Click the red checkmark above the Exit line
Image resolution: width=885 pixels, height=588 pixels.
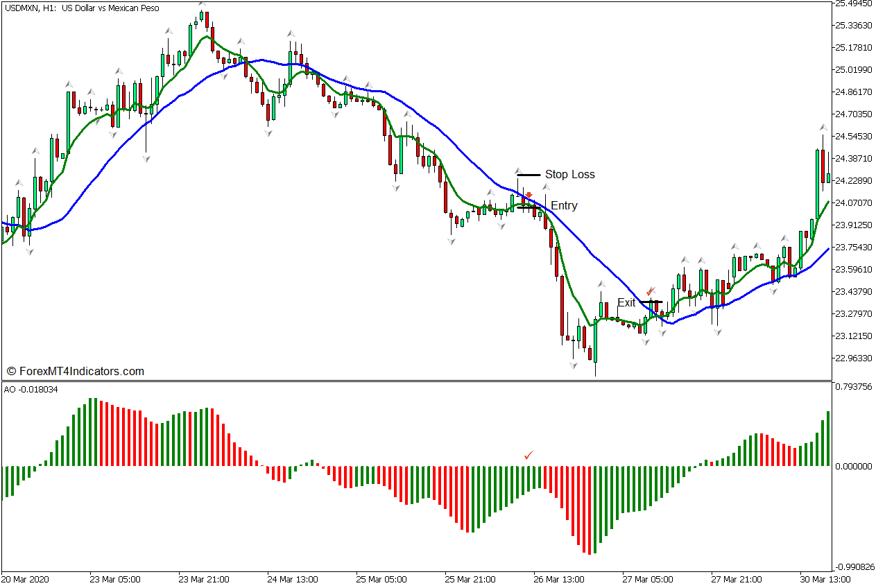651,292
